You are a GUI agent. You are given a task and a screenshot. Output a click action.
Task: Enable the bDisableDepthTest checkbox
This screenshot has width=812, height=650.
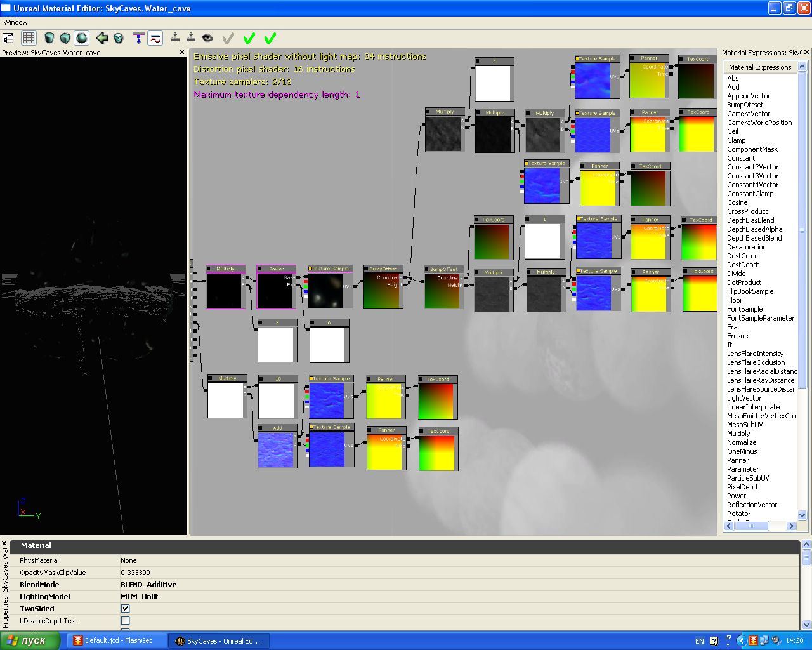coord(126,621)
